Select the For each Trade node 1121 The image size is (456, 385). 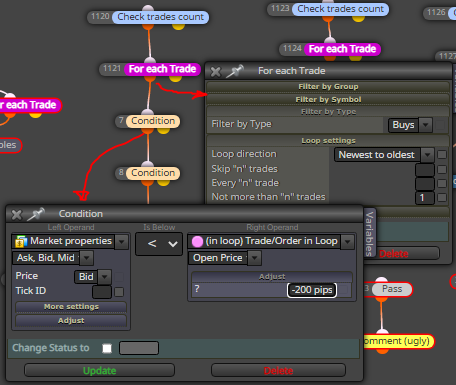pos(162,69)
